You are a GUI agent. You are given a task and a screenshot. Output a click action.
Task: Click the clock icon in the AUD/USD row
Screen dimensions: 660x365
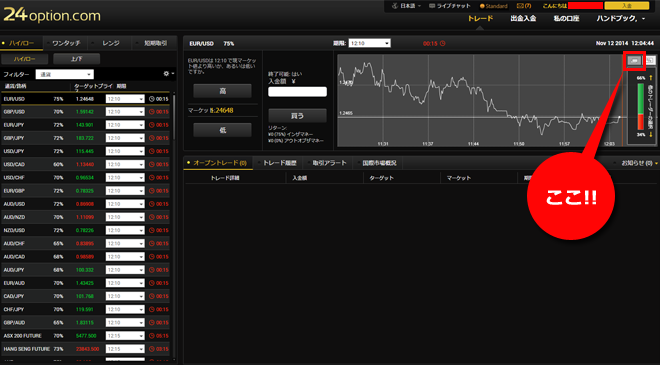coord(152,204)
